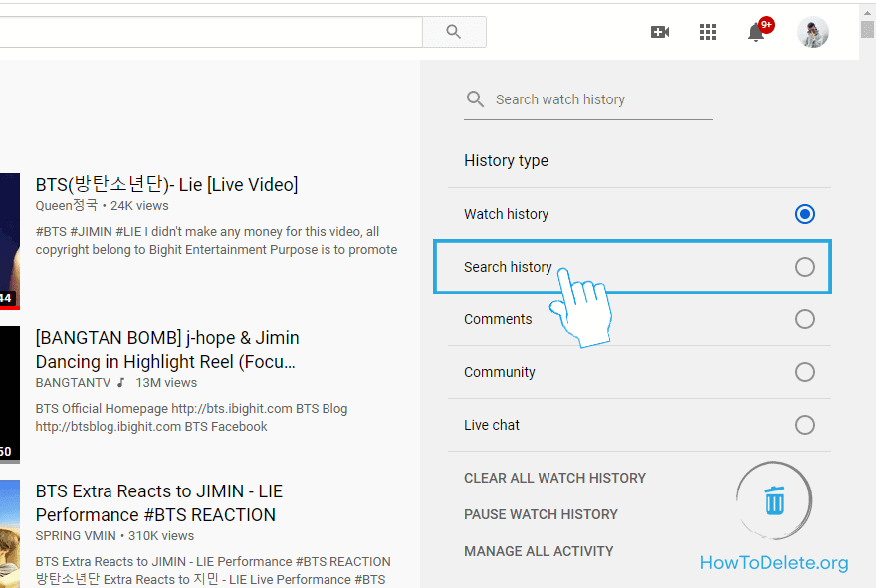Choose the Comments radio button
Screen dimensions: 876x588
pyautogui.click(x=805, y=319)
